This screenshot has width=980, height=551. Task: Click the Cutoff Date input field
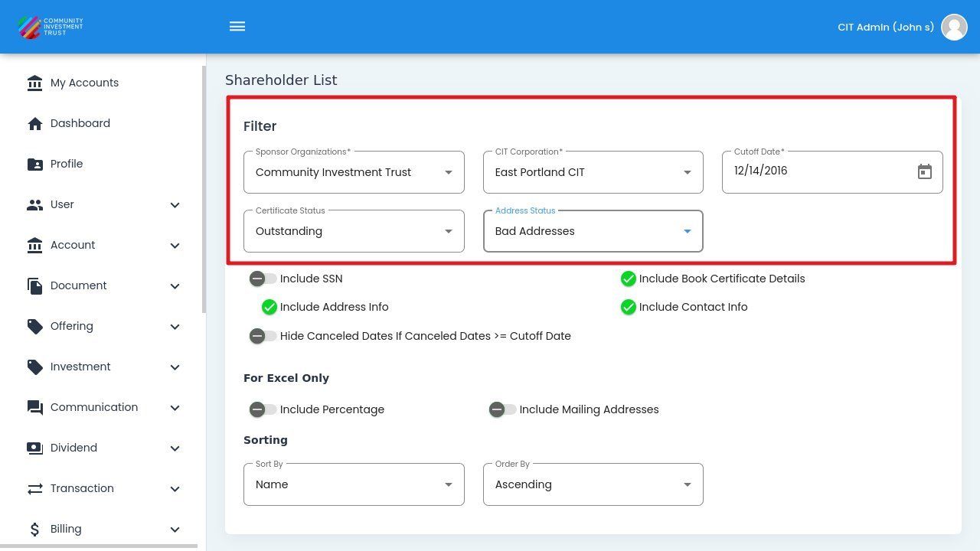pyautogui.click(x=819, y=171)
